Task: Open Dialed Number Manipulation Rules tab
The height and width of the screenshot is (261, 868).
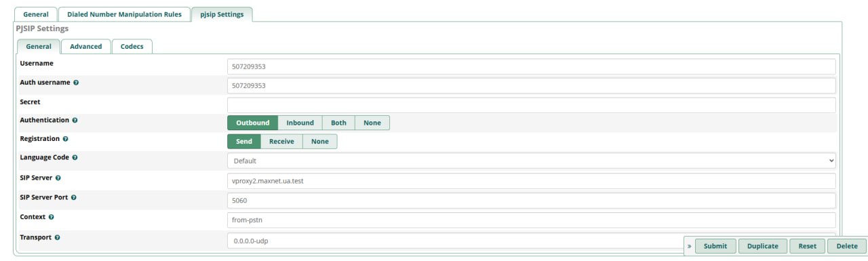Action: click(x=124, y=14)
